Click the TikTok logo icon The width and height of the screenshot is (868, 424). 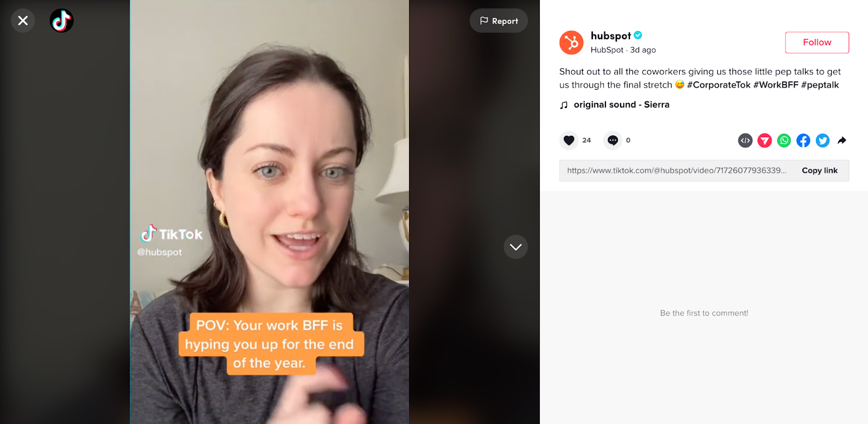pyautogui.click(x=61, y=21)
